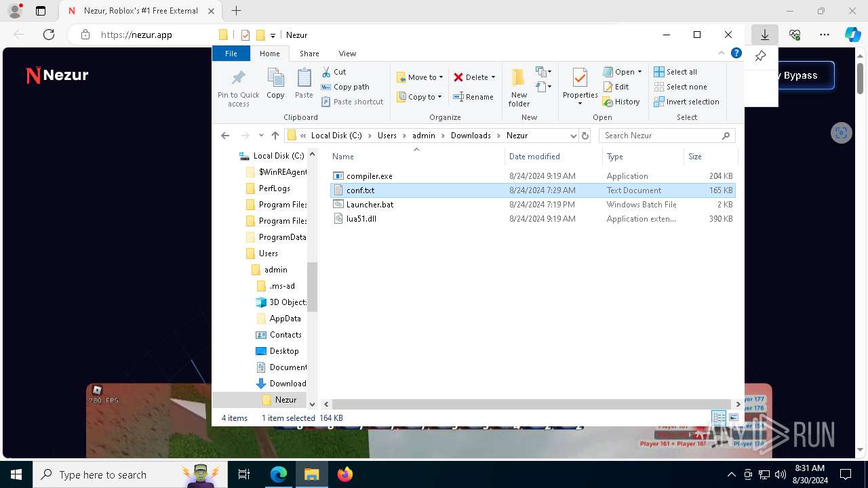868x488 pixels.
Task: Select Desktop in navigation tree
Action: point(283,351)
